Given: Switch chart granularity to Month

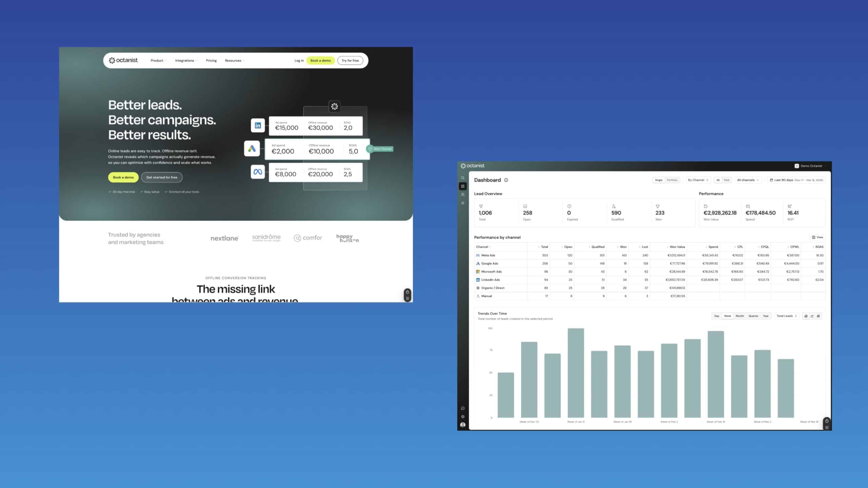Looking at the screenshot, I should [x=739, y=316].
